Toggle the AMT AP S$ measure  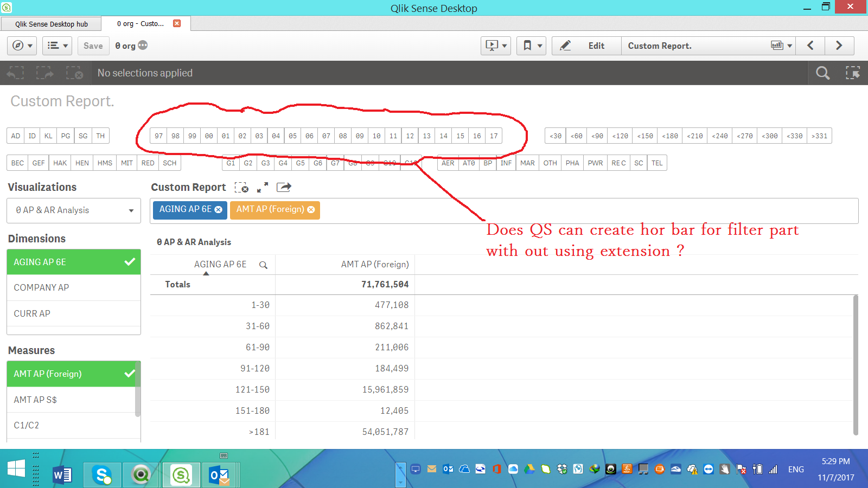click(x=71, y=400)
